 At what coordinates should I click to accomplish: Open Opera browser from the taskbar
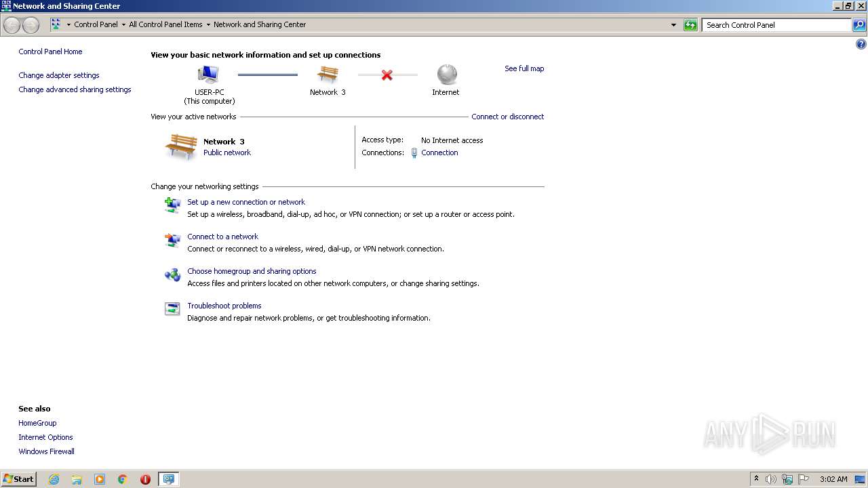point(145,479)
